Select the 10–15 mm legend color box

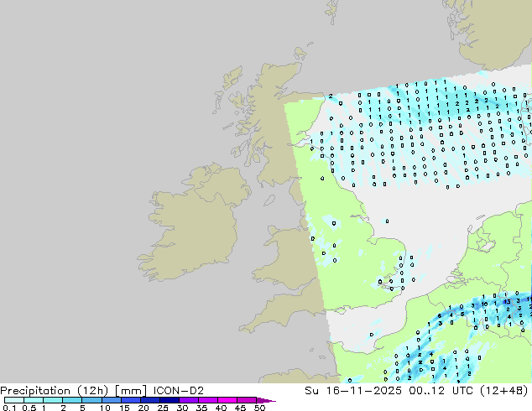point(111,400)
